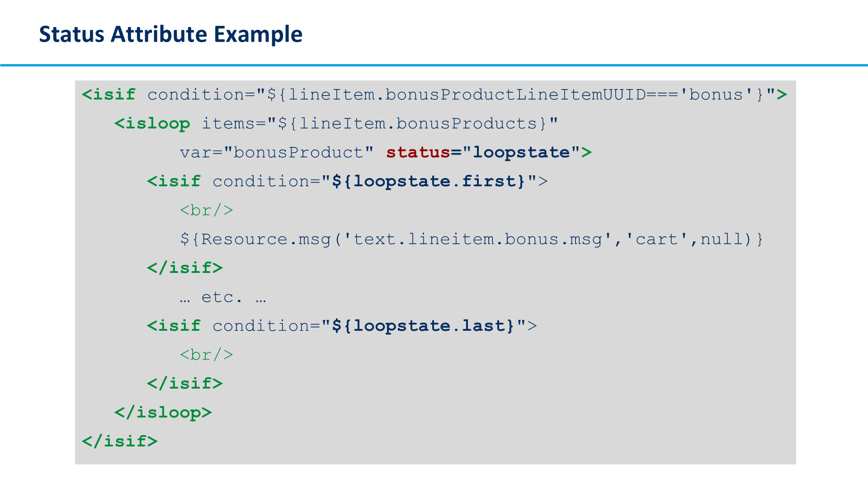
Task: Click the var="bonusProduct" text
Action: [277, 152]
